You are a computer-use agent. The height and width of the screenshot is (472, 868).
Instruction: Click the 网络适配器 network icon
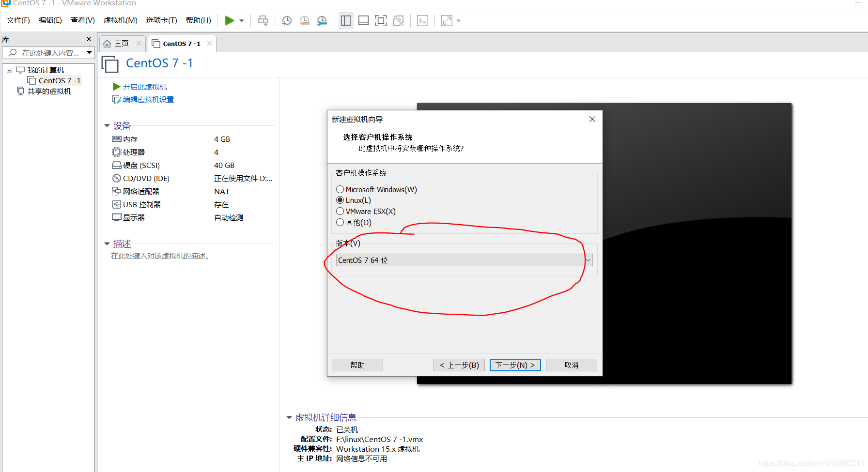(x=116, y=191)
